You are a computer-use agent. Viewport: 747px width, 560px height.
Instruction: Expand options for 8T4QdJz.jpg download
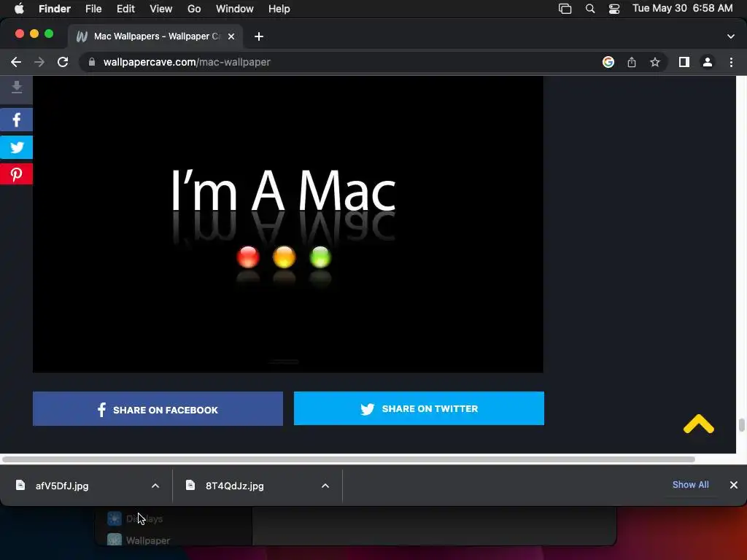[x=325, y=486]
